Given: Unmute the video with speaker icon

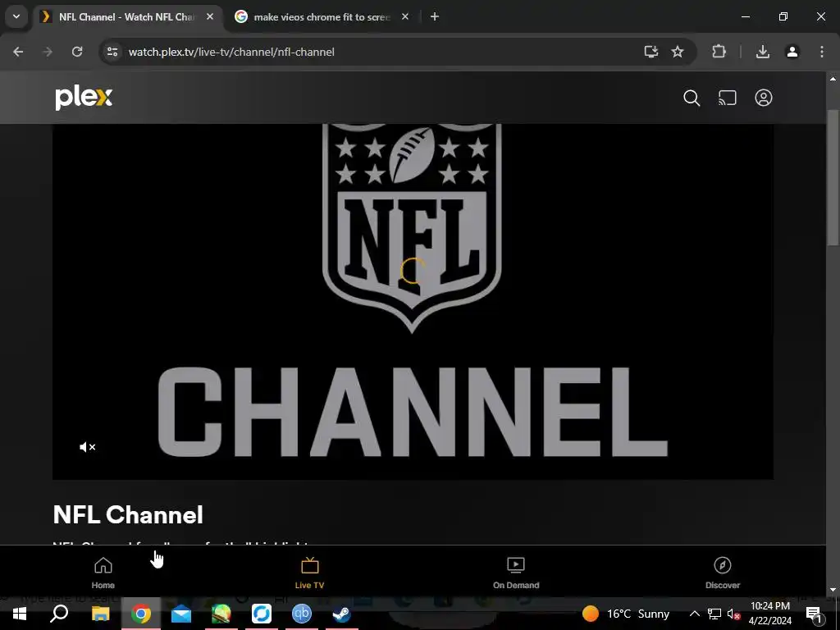Looking at the screenshot, I should (x=87, y=447).
